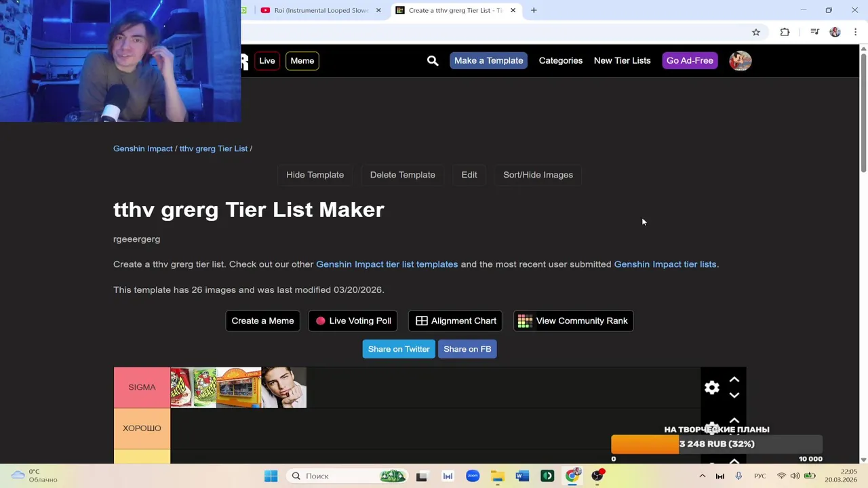Open weather widget showing 0°C Облачно
Image resolution: width=868 pixels, height=488 pixels.
coord(35,476)
